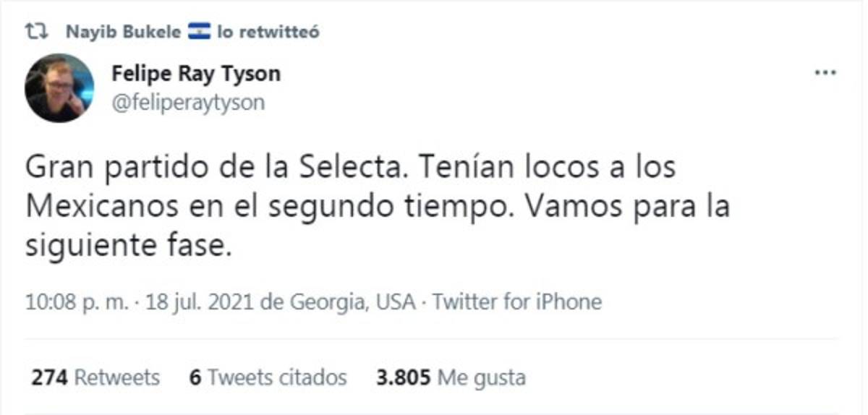Click the "lo retwitteó" label
Viewport: 868px width, 415px height.
268,32
